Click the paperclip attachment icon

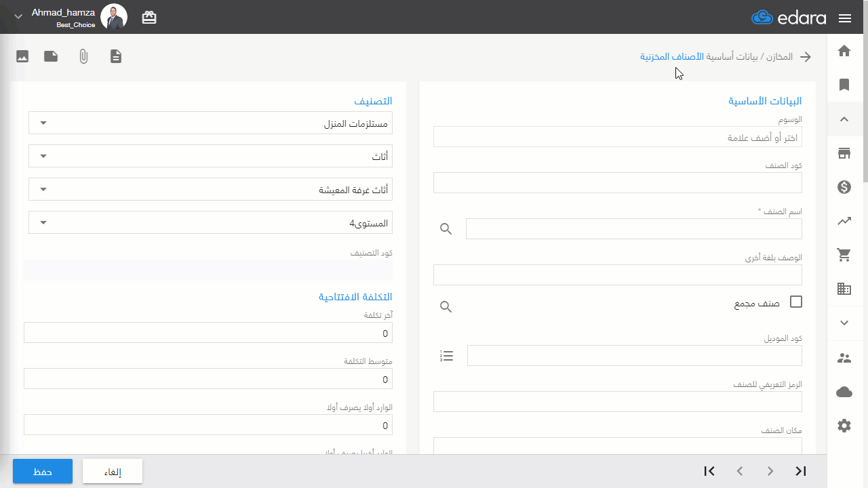[83, 56]
